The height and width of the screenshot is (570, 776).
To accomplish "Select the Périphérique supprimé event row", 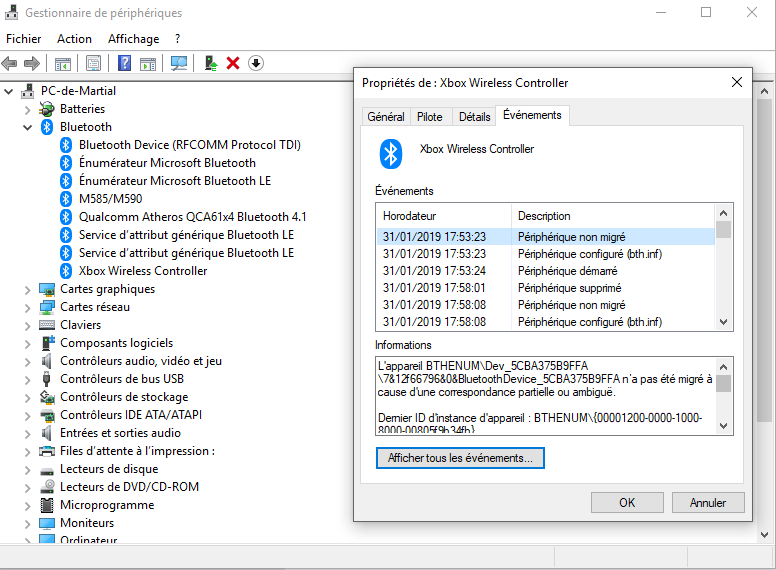I will (x=546, y=288).
